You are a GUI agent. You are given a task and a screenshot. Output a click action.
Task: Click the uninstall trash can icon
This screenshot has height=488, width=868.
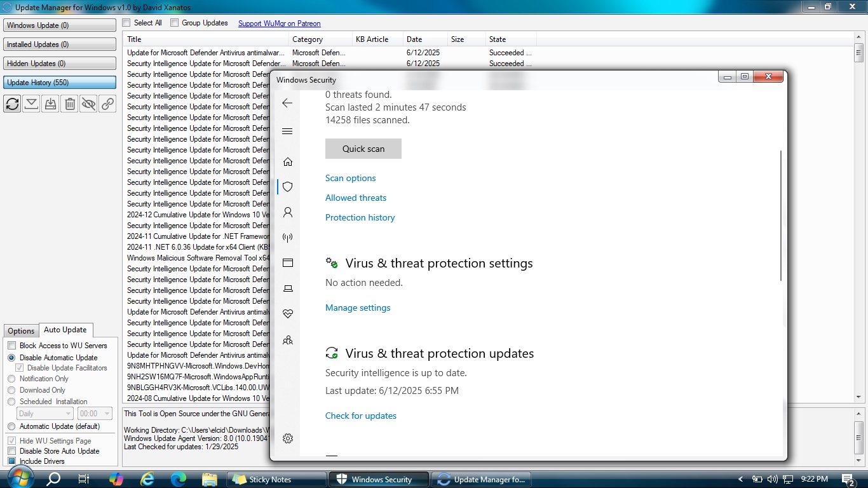69,104
